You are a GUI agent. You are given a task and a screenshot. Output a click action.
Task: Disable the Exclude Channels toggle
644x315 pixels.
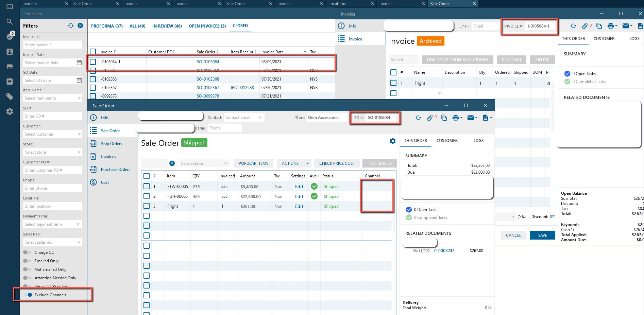pos(28,295)
